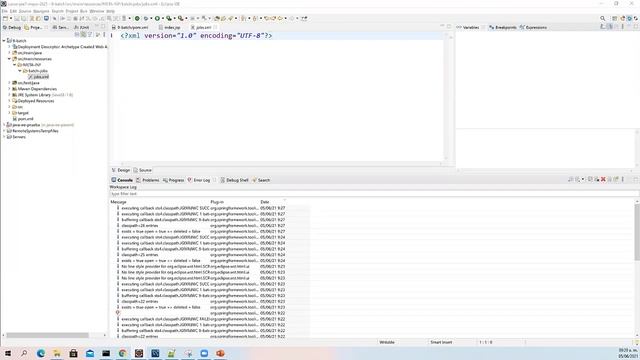The height and width of the screenshot is (360, 640).
Task: Click the green Run launch icon
Action: [x=157, y=18]
